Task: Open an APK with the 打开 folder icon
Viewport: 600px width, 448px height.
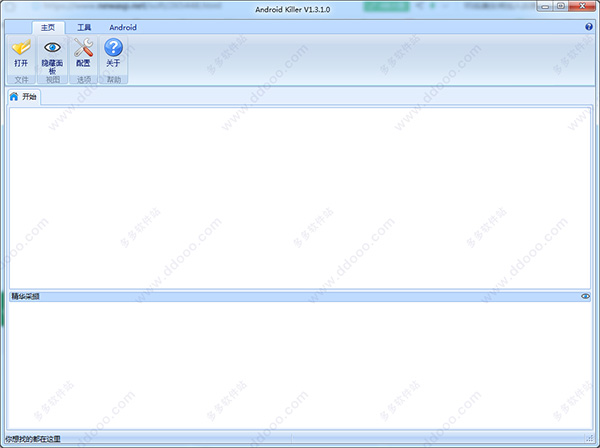Action: [21, 53]
